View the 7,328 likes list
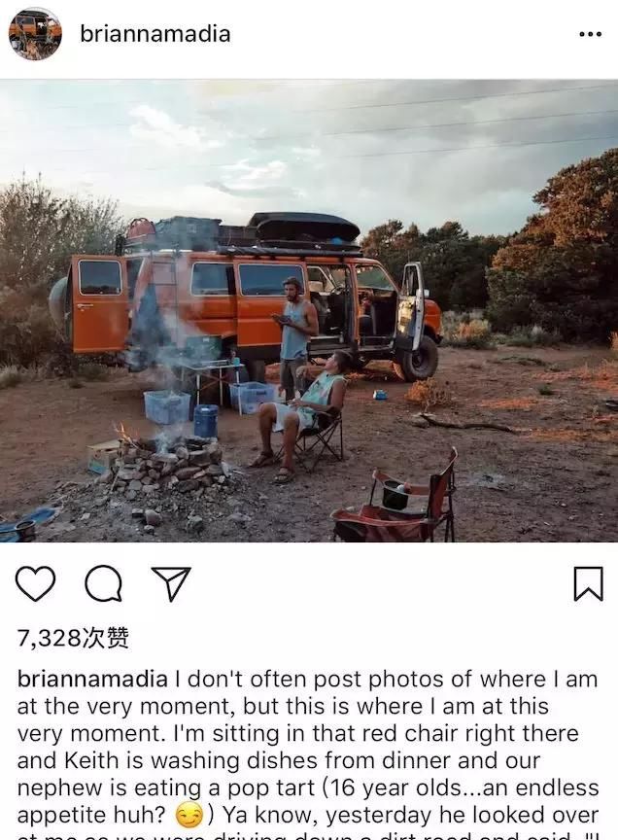 73,638
